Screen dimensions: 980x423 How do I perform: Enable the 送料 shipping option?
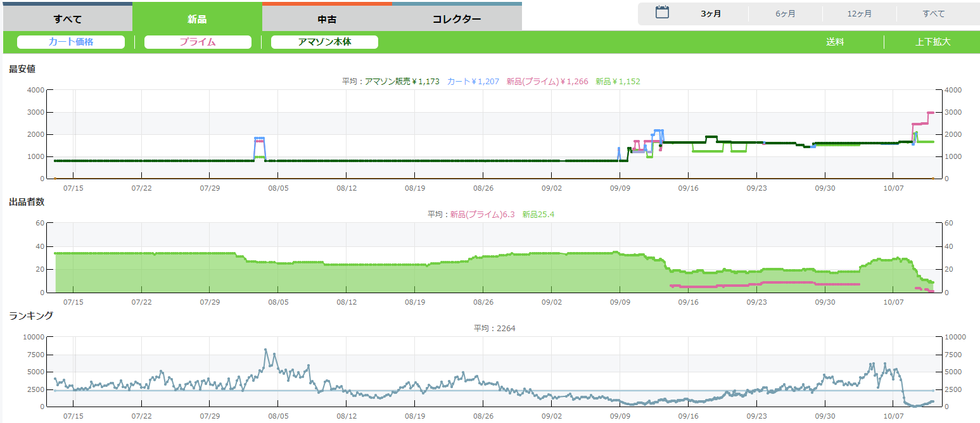(x=835, y=42)
